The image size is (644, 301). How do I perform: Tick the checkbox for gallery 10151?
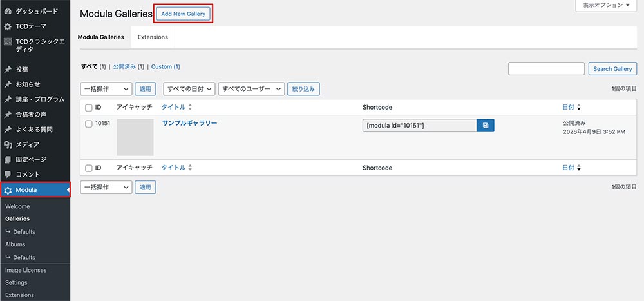[x=89, y=124]
